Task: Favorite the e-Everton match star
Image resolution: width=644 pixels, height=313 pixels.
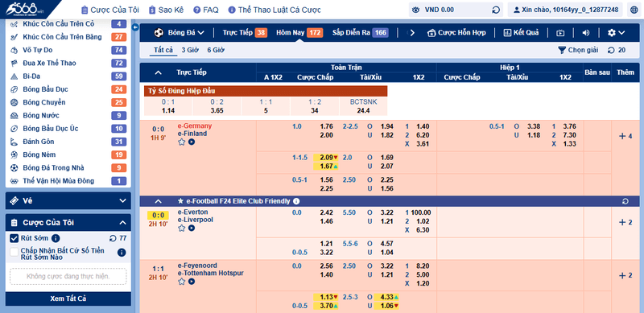Action: pos(182,228)
